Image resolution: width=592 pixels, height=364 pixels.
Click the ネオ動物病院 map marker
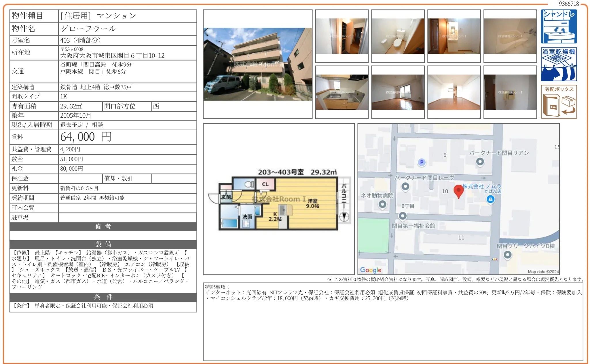click(382, 204)
